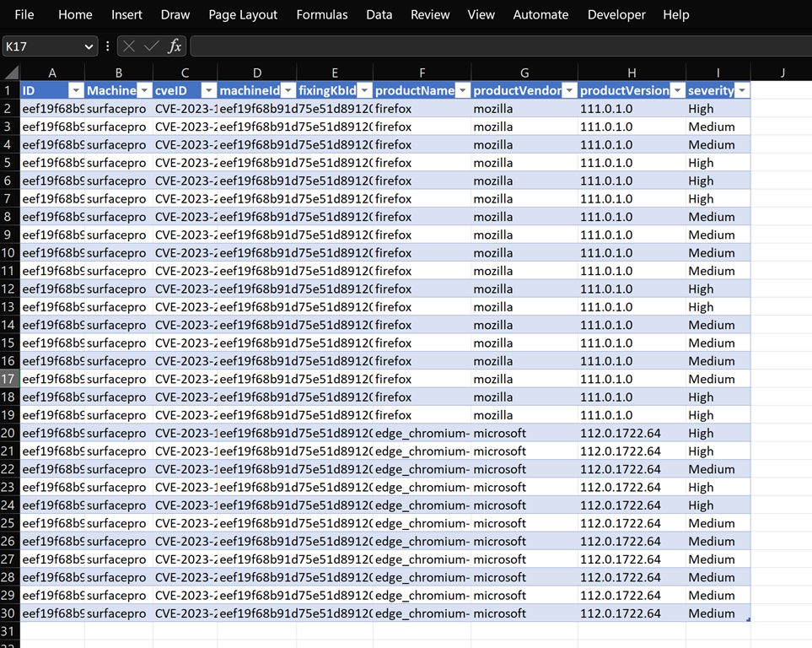Open the severity column filter dropdown
Image resolution: width=812 pixels, height=648 pixels.
(x=742, y=91)
